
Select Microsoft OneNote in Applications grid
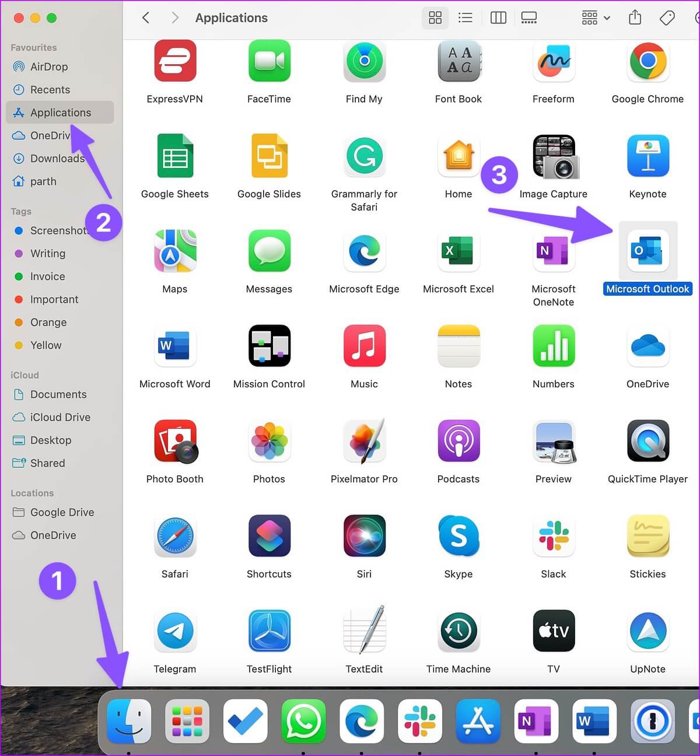[x=554, y=251]
